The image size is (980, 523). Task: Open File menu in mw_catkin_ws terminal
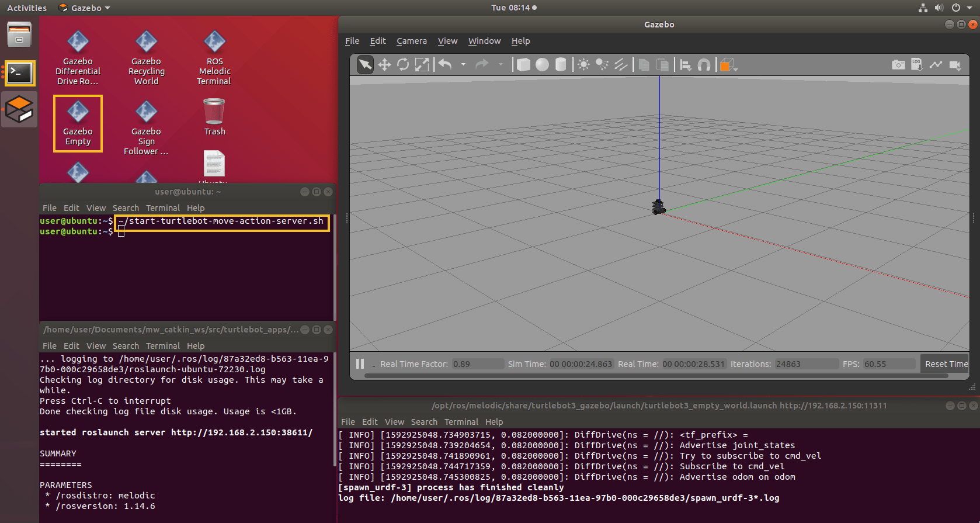point(50,346)
